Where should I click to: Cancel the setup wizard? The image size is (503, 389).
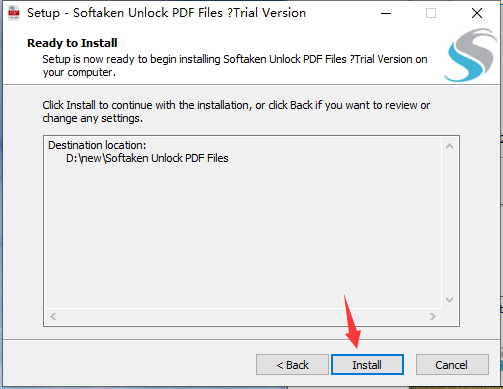coord(452,365)
